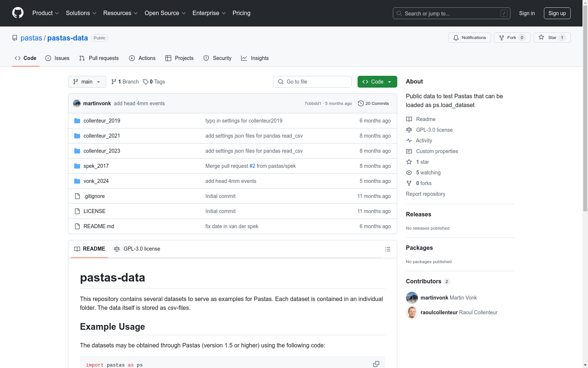This screenshot has height=368, width=588.
Task: Click the Go to file input
Action: [x=312, y=82]
